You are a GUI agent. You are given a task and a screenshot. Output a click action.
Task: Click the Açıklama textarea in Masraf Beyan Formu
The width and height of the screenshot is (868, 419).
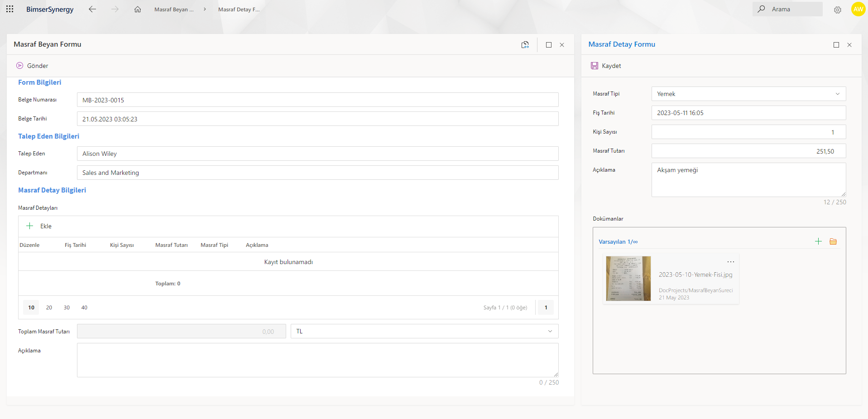coord(317,360)
